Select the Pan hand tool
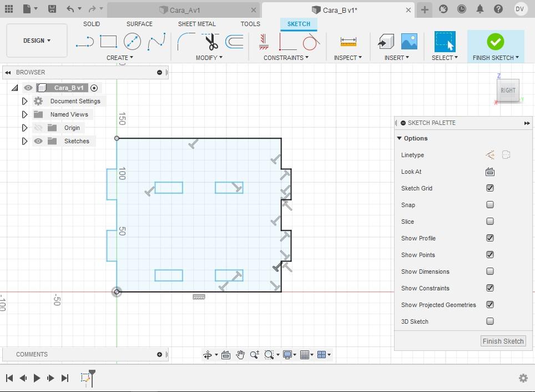The height and width of the screenshot is (392, 535). pos(240,355)
